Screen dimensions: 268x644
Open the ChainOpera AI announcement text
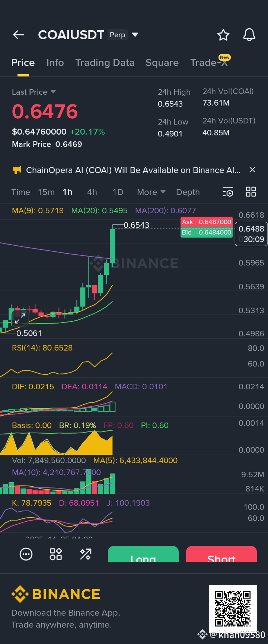click(133, 170)
